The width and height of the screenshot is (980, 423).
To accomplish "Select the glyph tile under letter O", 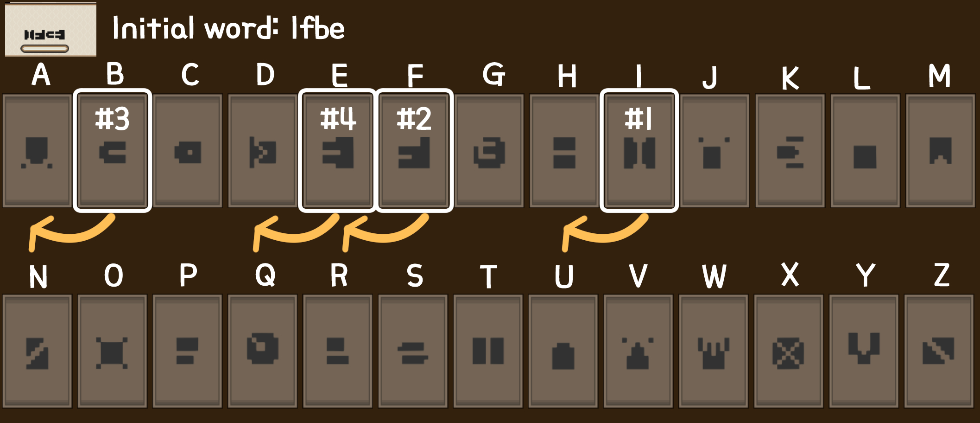I will [112, 351].
